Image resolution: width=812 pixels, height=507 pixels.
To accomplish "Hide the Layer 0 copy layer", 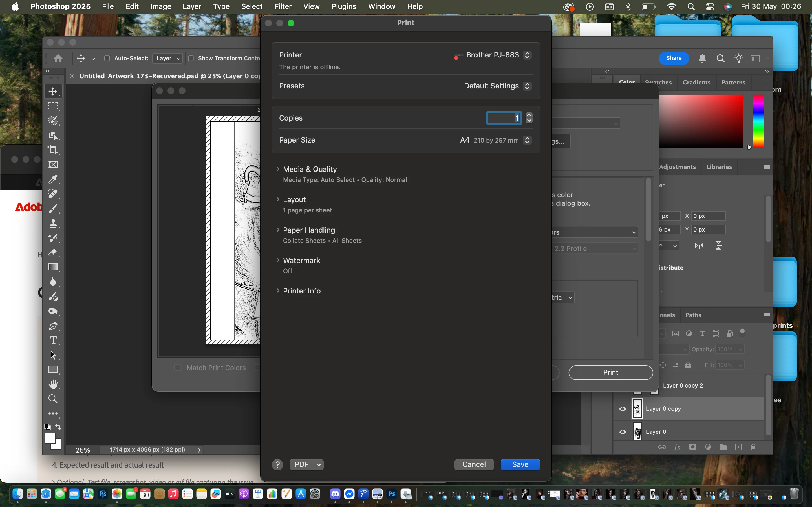I will tap(623, 409).
